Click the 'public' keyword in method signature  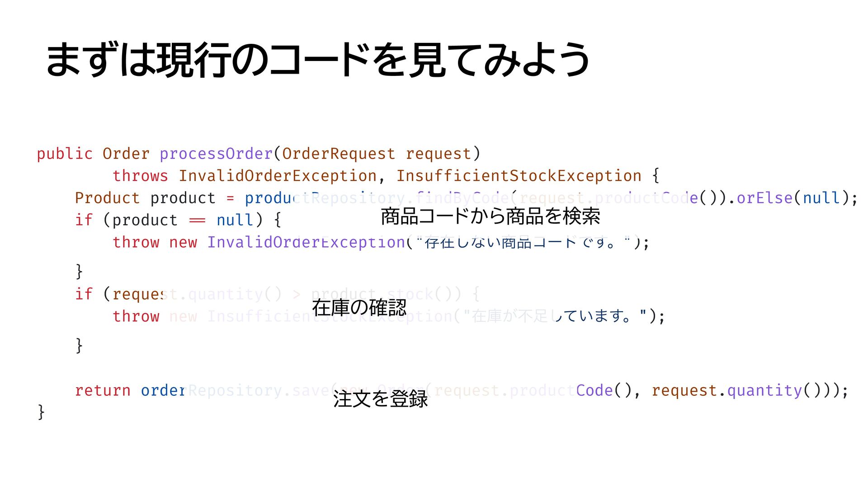click(65, 154)
